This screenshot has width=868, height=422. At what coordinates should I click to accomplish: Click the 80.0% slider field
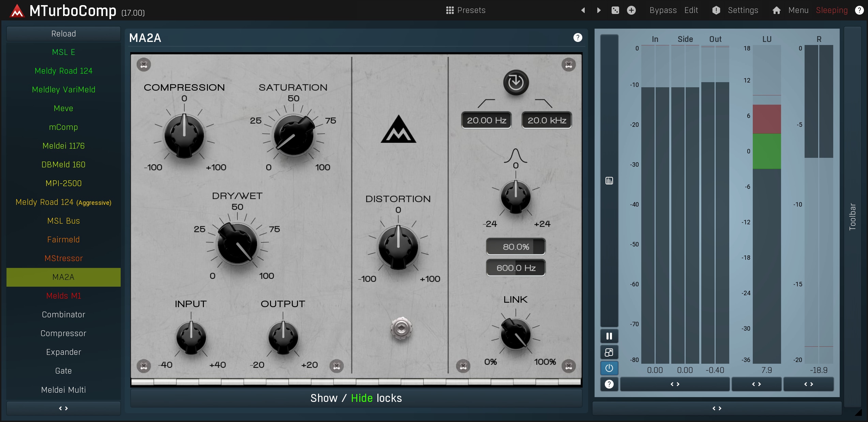pyautogui.click(x=515, y=247)
